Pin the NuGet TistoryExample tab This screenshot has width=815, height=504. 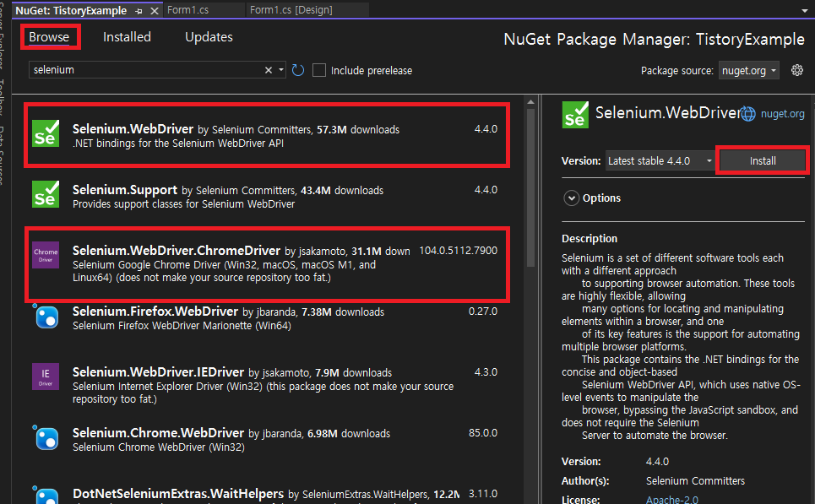(x=139, y=11)
